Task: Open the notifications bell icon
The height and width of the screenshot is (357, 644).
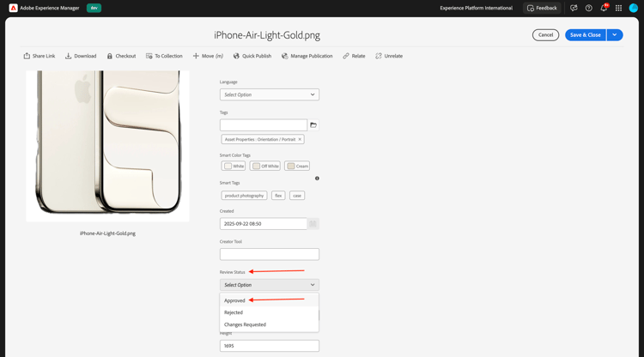Action: [x=604, y=8]
